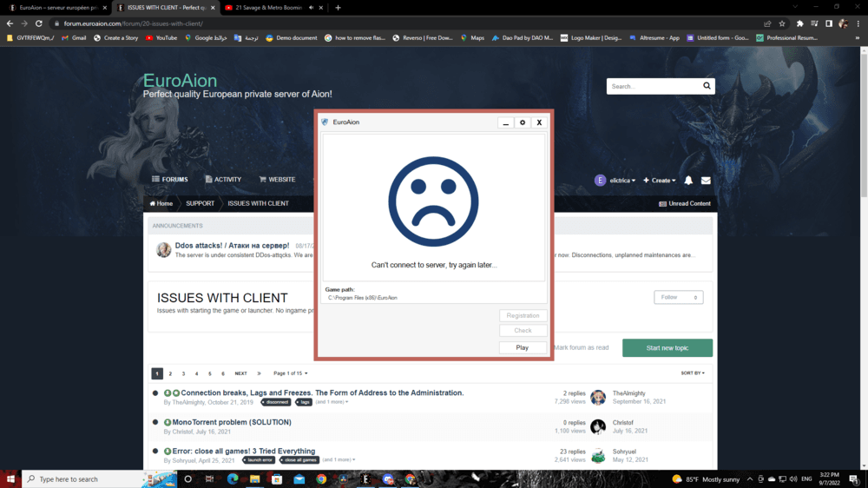
Task: Go to page 2 of topics
Action: 170,373
